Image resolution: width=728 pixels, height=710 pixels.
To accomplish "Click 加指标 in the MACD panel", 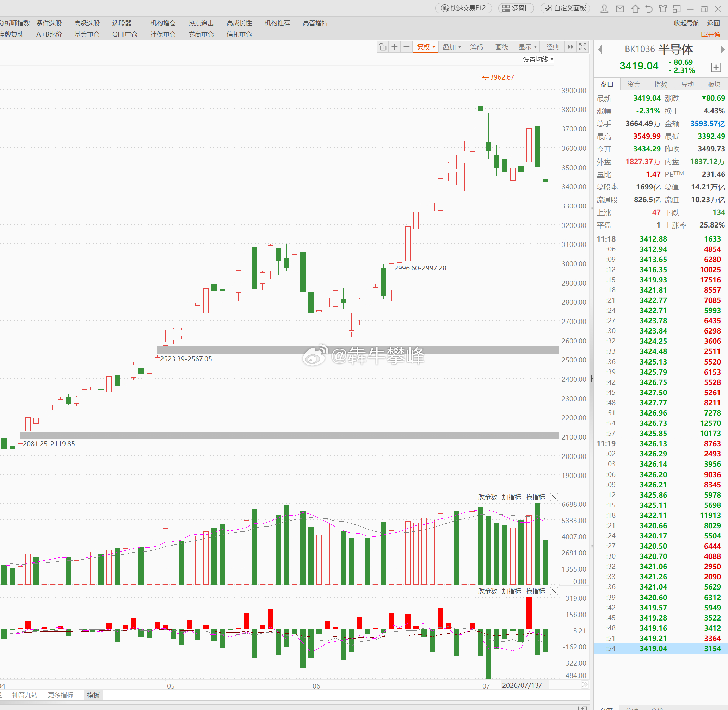I will (x=512, y=591).
